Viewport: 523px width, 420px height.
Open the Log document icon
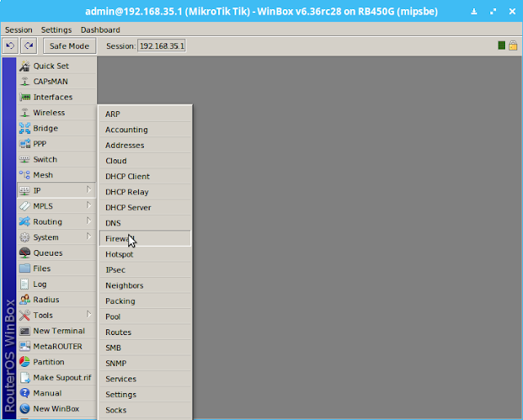[25, 284]
